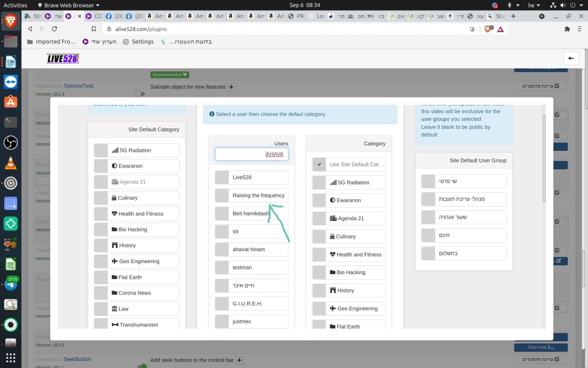
Task: Click the plus icon beside seek buttons description
Action: click(x=239, y=360)
